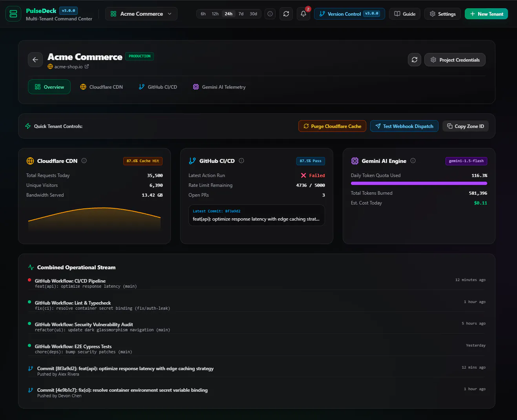Viewport: 517px width, 420px height.
Task: Create a New Tenant
Action: (x=486, y=14)
